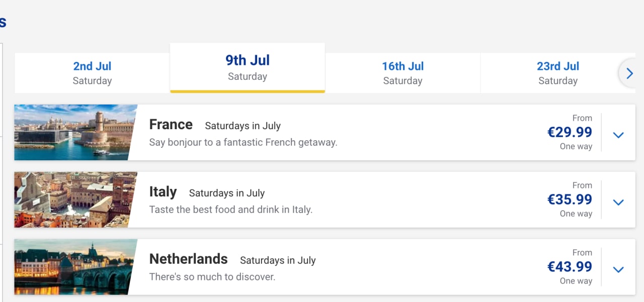The width and height of the screenshot is (644, 302).
Task: Click the Italy destination title
Action: [163, 192]
